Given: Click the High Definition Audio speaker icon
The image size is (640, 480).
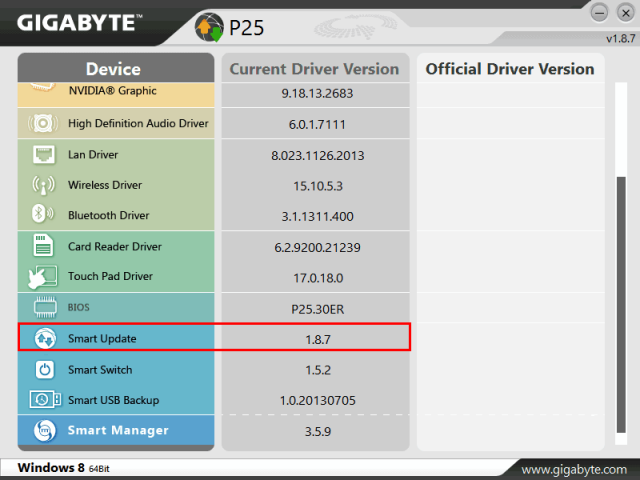Looking at the screenshot, I should 43,123.
